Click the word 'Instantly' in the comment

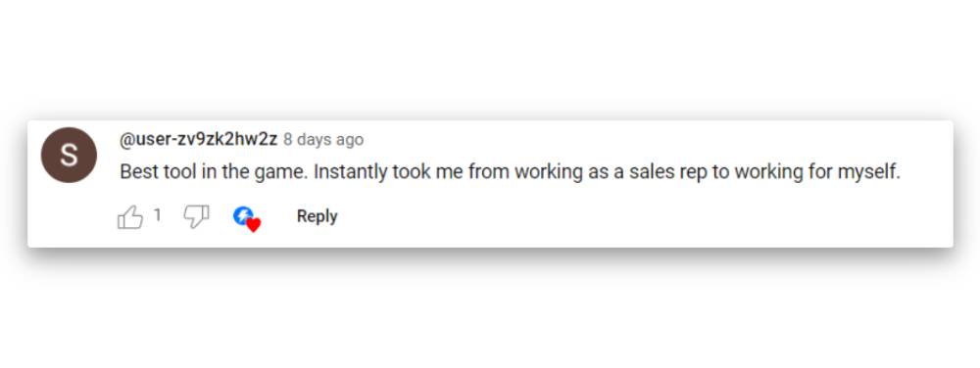click(x=350, y=172)
